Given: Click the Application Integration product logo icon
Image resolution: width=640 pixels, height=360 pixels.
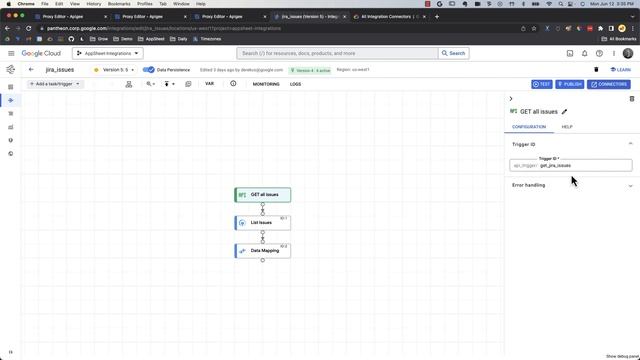Looking at the screenshot, I should tap(11, 69).
